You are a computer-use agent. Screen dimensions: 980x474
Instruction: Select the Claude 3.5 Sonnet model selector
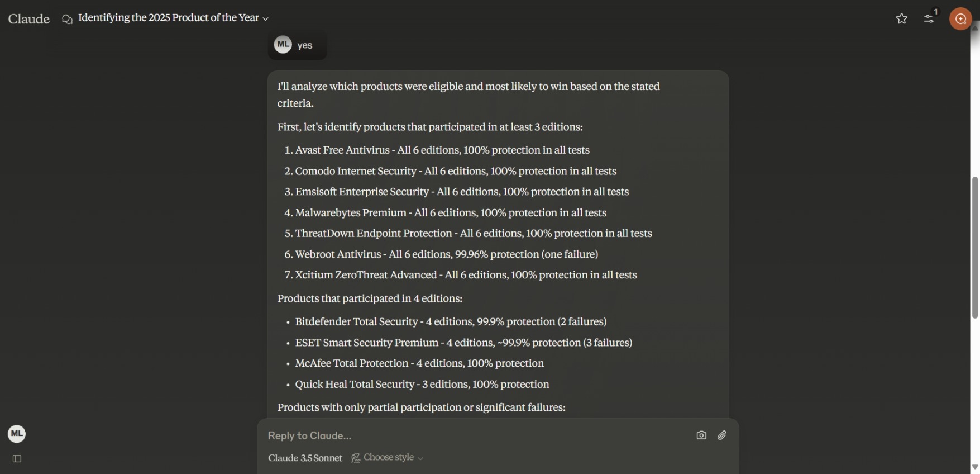click(x=305, y=458)
